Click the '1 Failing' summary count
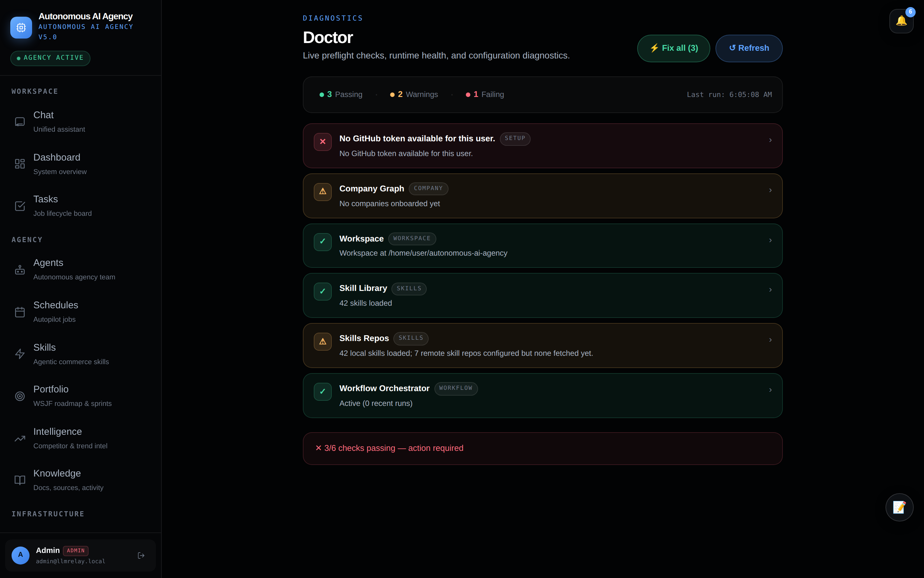 [x=485, y=94]
